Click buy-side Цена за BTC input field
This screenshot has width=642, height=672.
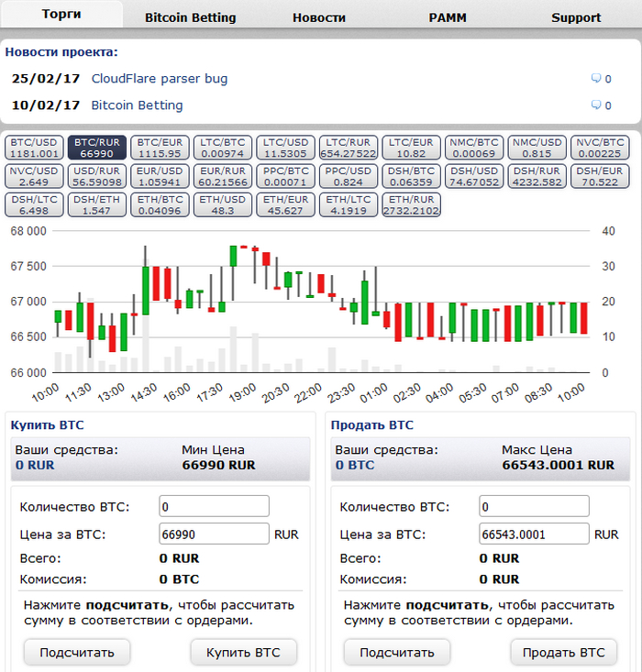pos(214,534)
